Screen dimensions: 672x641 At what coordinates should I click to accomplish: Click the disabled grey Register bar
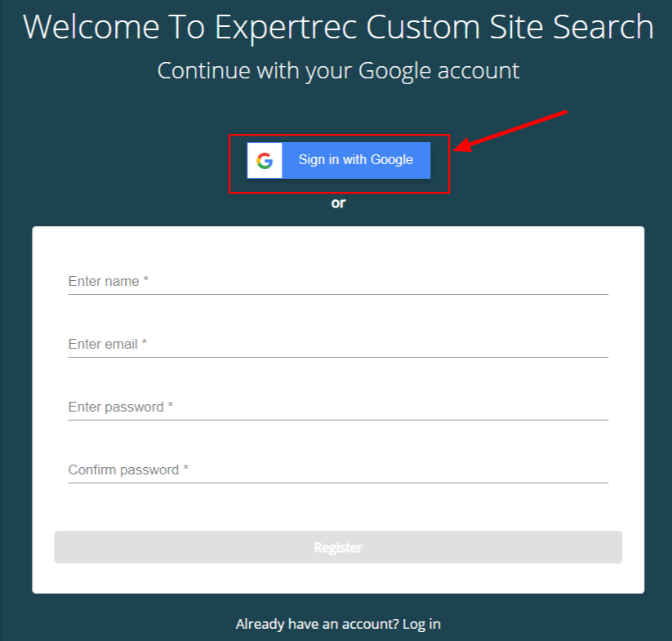click(x=337, y=547)
